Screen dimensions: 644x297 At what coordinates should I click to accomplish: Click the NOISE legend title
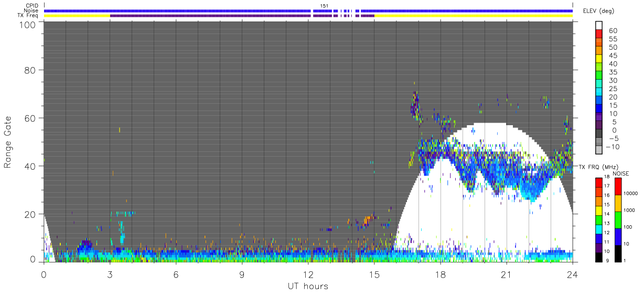(x=621, y=173)
